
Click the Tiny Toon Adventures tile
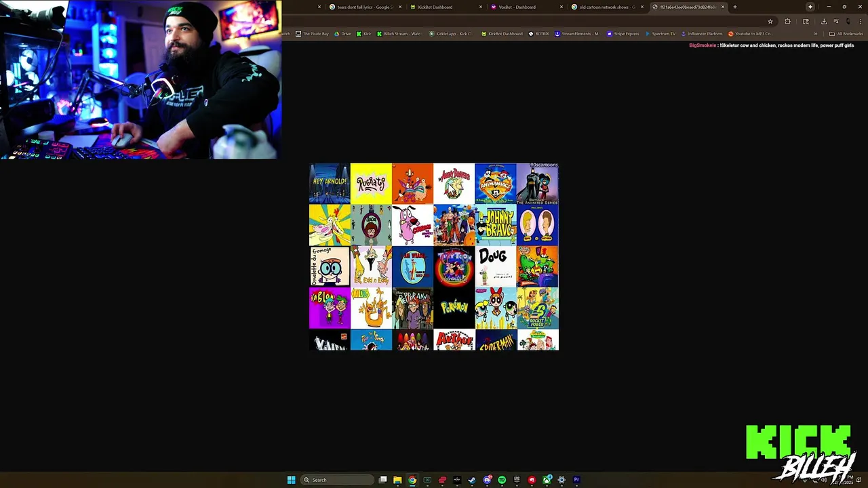tap(454, 266)
